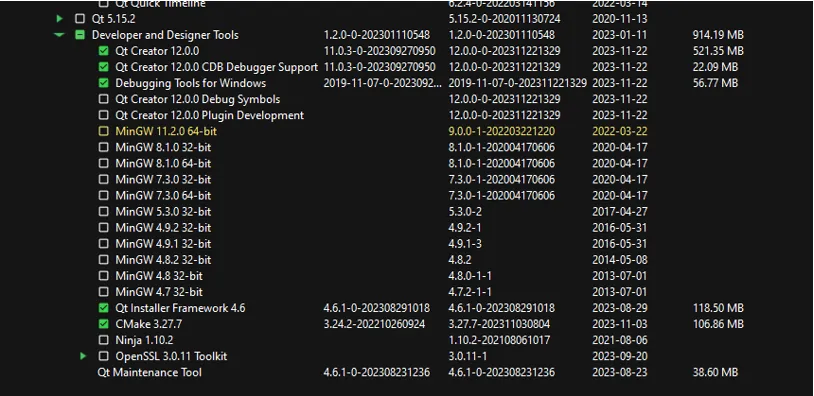Select Qt Creator 12.0.0 Plugin Development label

click(210, 115)
